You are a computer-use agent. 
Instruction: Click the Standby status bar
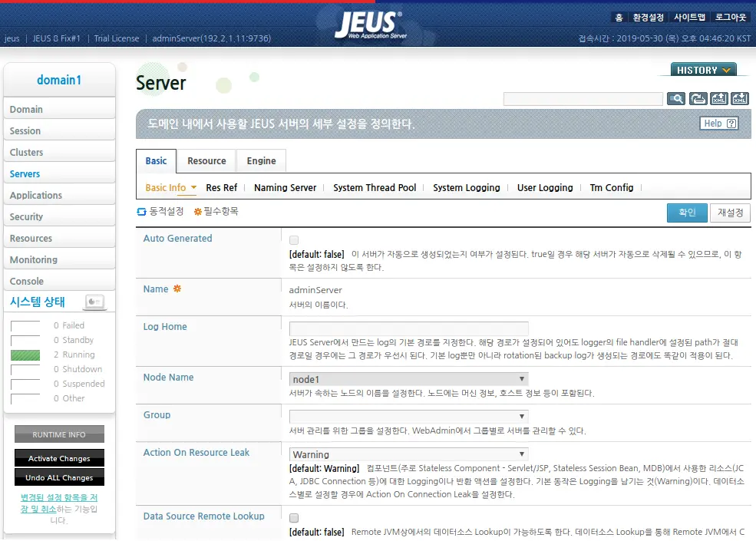(25, 341)
